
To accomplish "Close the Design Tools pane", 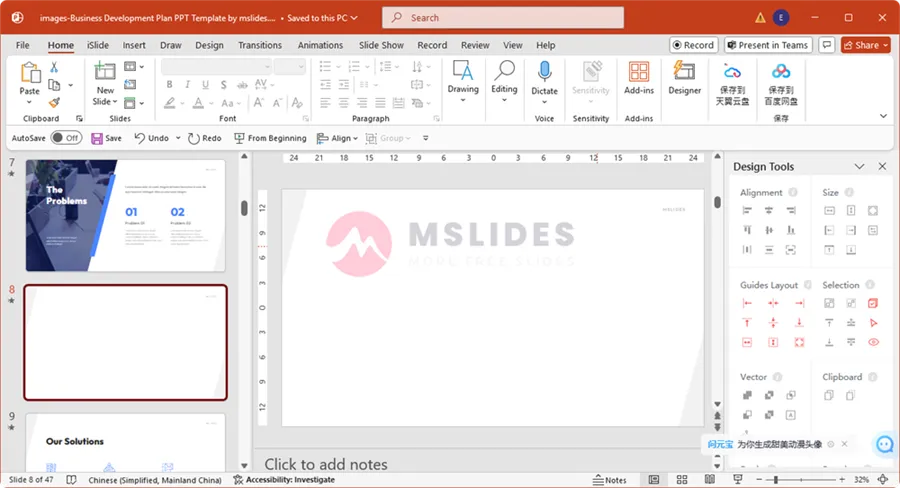I will click(x=882, y=167).
